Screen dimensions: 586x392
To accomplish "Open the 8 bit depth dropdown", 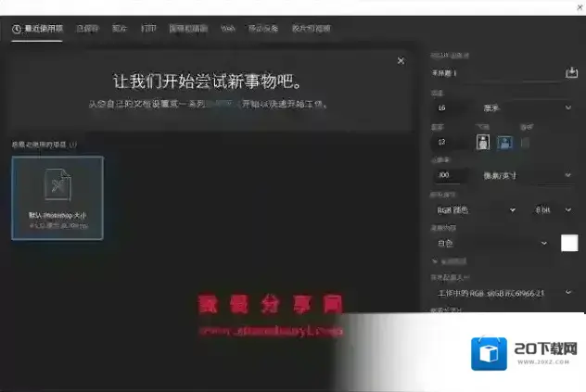I will pyautogui.click(x=554, y=210).
